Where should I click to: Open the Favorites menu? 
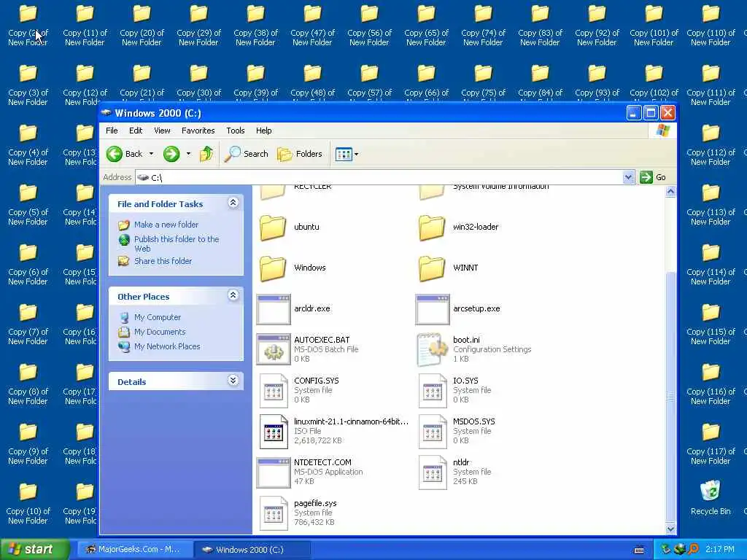pyautogui.click(x=198, y=131)
